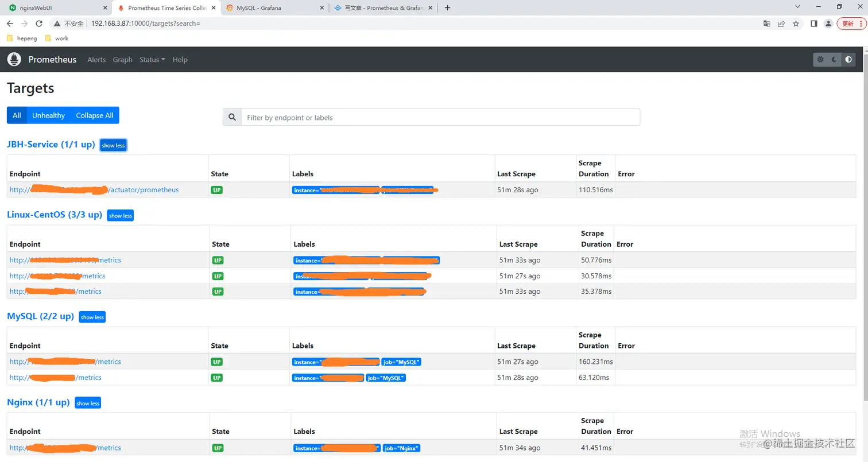The width and height of the screenshot is (868, 462).
Task: Open the Nginx (1/1 up) heading link
Action: point(38,403)
